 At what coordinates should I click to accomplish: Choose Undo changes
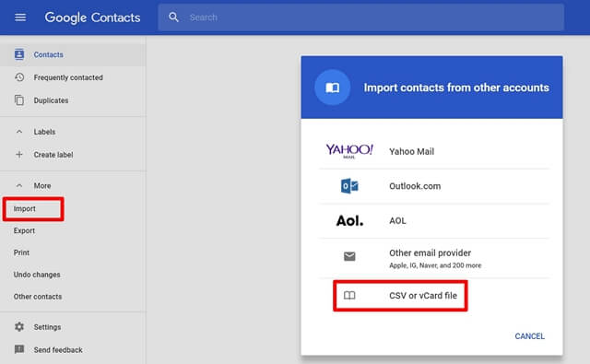coord(37,275)
